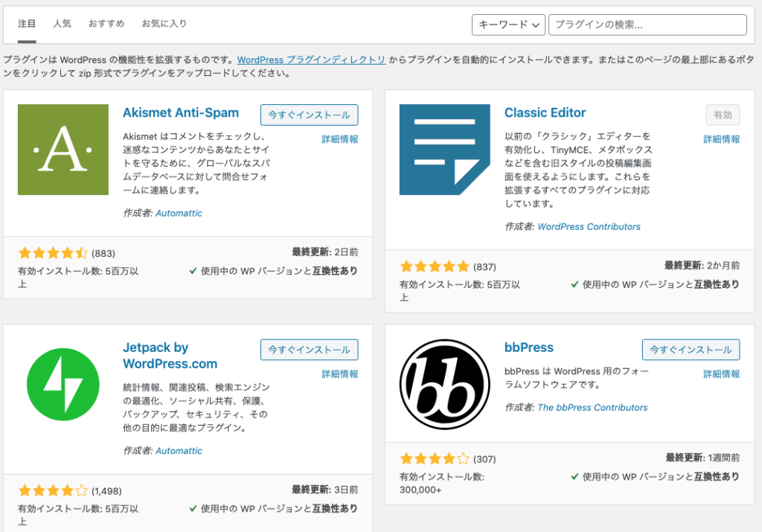
Task: Click the Jetpack plugin logo
Action: coord(63,384)
